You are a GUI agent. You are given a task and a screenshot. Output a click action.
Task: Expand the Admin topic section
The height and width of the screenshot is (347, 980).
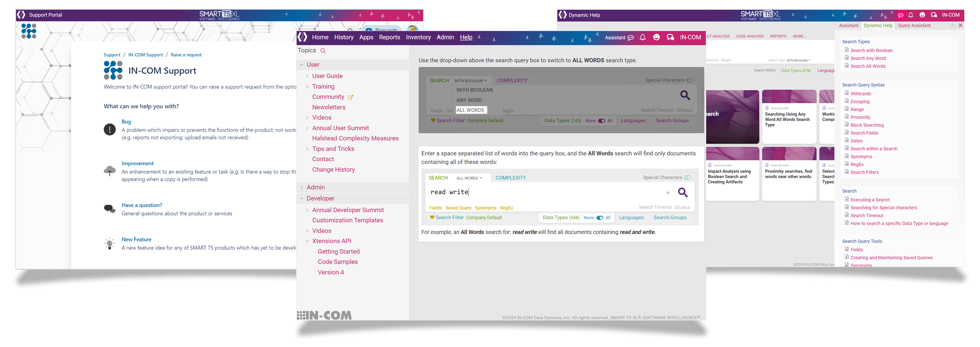tap(302, 188)
